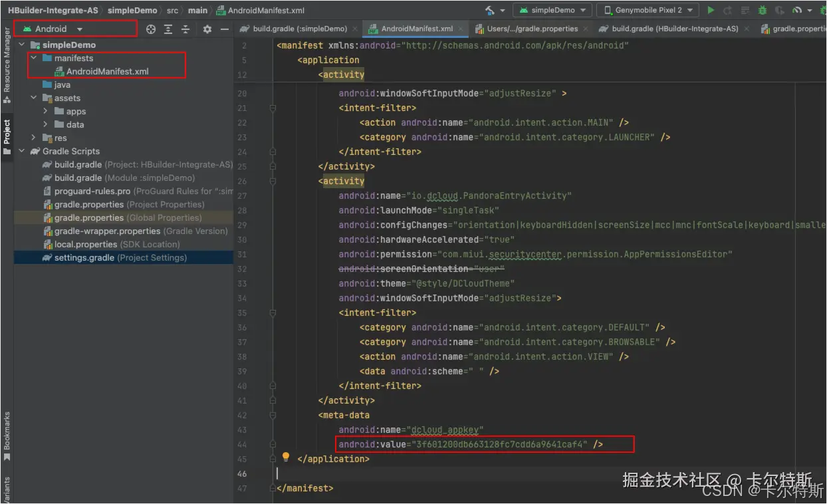The image size is (827, 504).
Task: Expand the res folder
Action: 34,138
